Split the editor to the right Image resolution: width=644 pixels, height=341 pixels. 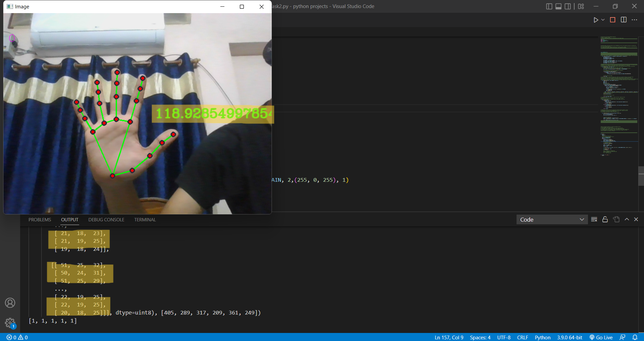(x=624, y=20)
